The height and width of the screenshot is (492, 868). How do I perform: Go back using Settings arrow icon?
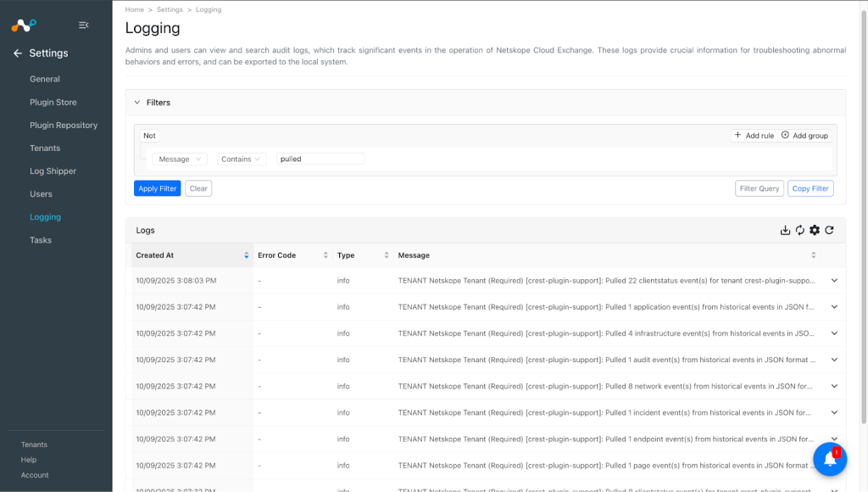[x=18, y=53]
